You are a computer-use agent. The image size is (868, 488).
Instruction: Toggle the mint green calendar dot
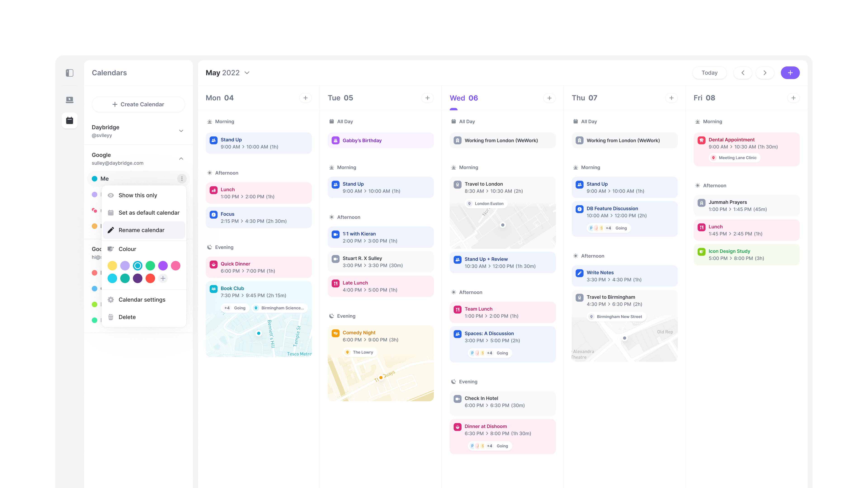[x=94, y=320]
